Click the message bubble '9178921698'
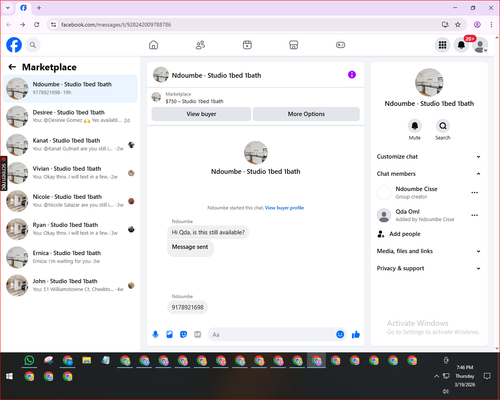Viewport: 500px width, 400px height. pos(187,307)
